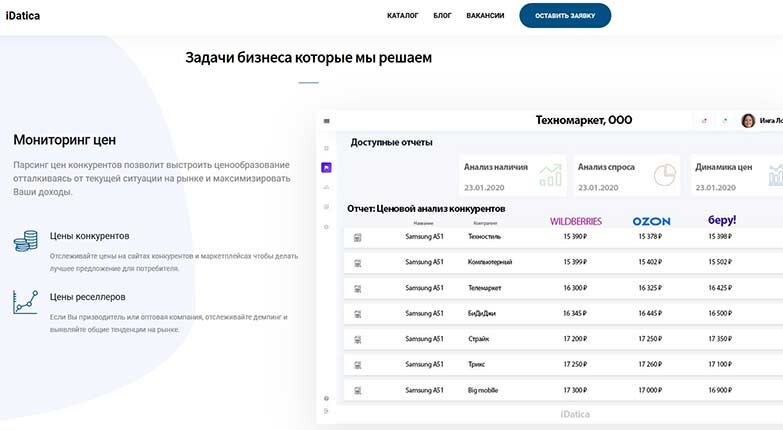Image resolution: width=783 pixels, height=430 pixels.
Task: Open the Анализ спроса report card
Action: click(x=627, y=176)
